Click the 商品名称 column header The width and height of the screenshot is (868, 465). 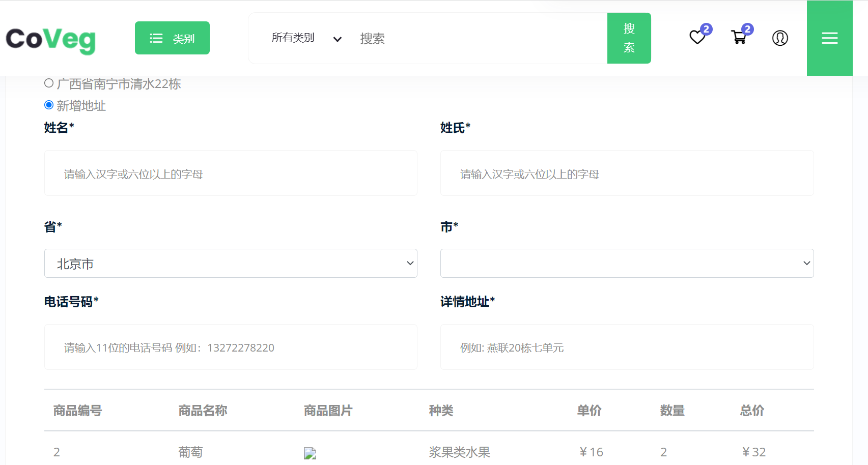(x=203, y=411)
